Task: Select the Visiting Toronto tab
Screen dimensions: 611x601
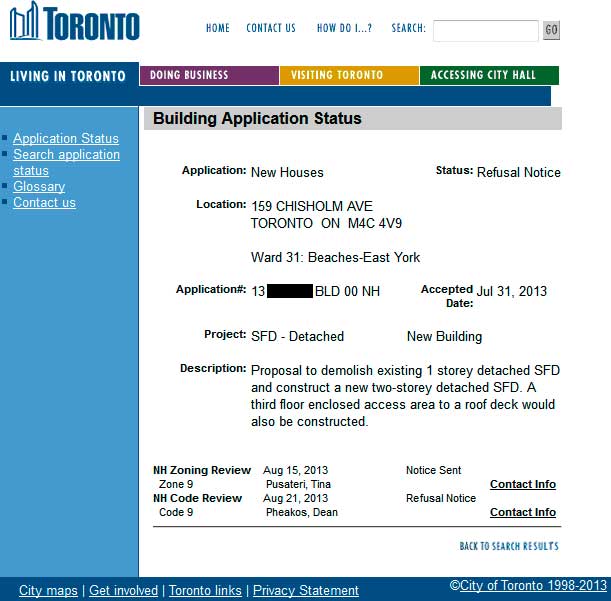Action: tap(350, 75)
